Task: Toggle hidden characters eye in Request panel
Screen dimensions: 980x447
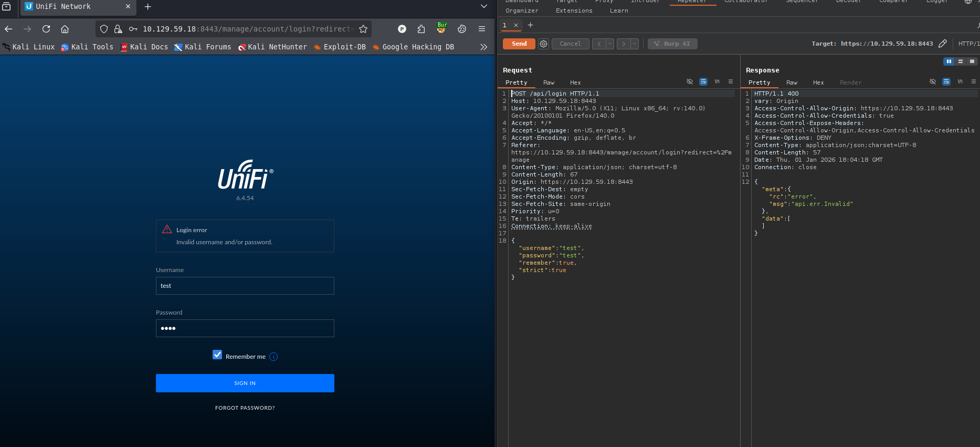Action: 690,81
